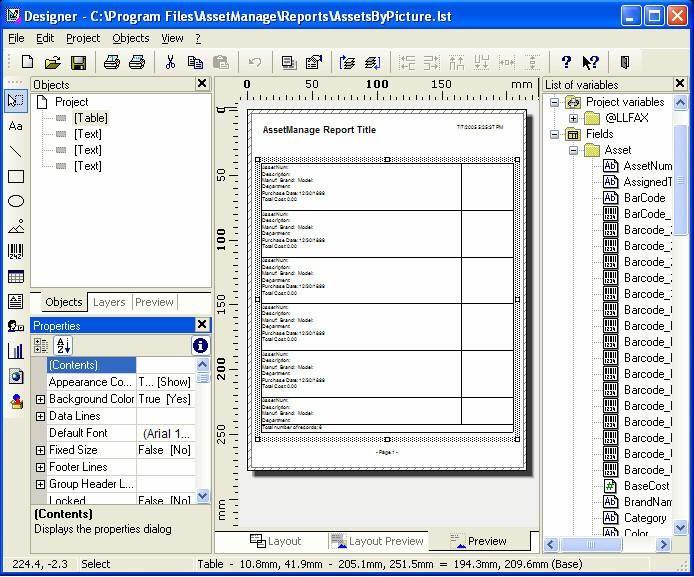Screen dimensions: 694x577
Task: Select the barcode tool
Action: 15,251
